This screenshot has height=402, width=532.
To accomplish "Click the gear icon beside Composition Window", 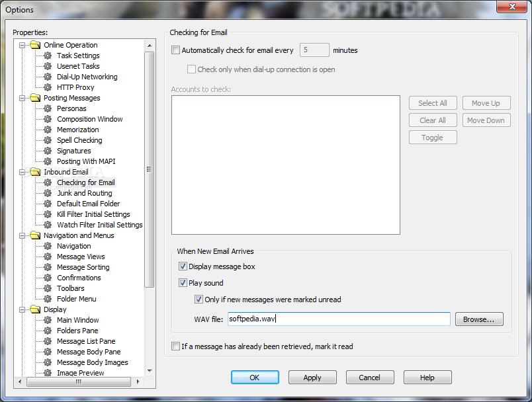I will 48,119.
